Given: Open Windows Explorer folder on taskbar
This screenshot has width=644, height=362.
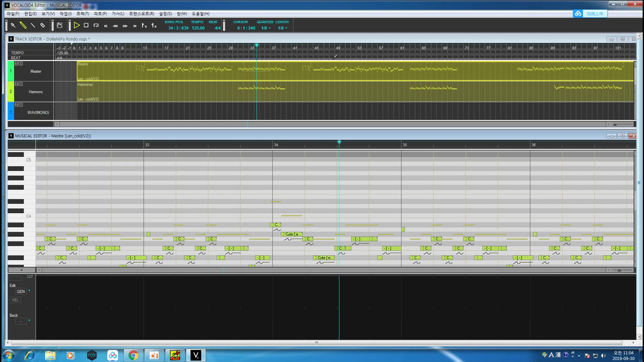Looking at the screenshot, I should pyautogui.click(x=50, y=355).
